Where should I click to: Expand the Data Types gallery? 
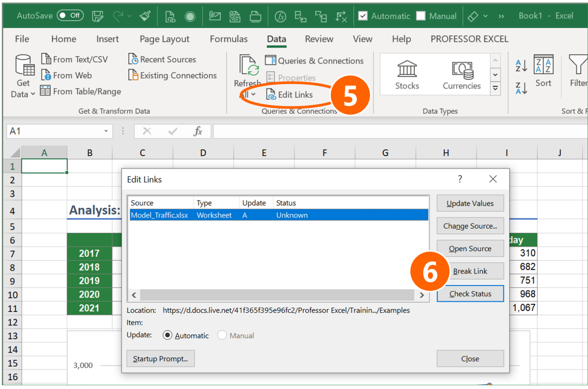pos(495,89)
